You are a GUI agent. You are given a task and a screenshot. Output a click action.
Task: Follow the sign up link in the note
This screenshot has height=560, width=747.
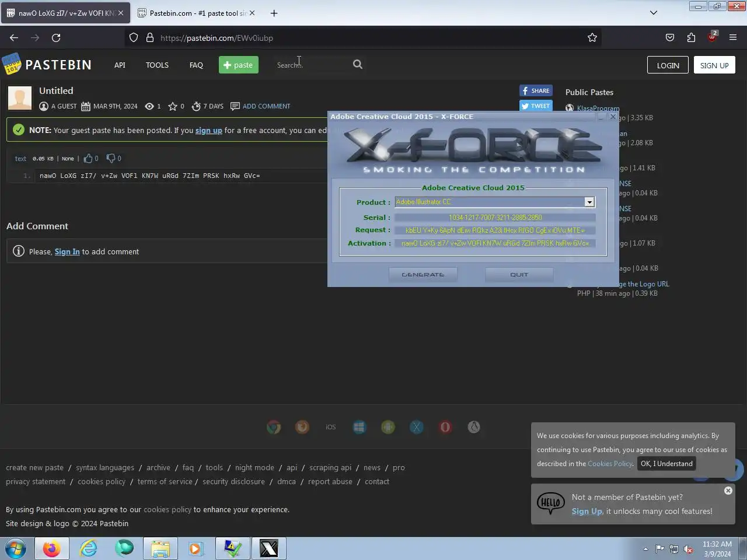coord(208,130)
